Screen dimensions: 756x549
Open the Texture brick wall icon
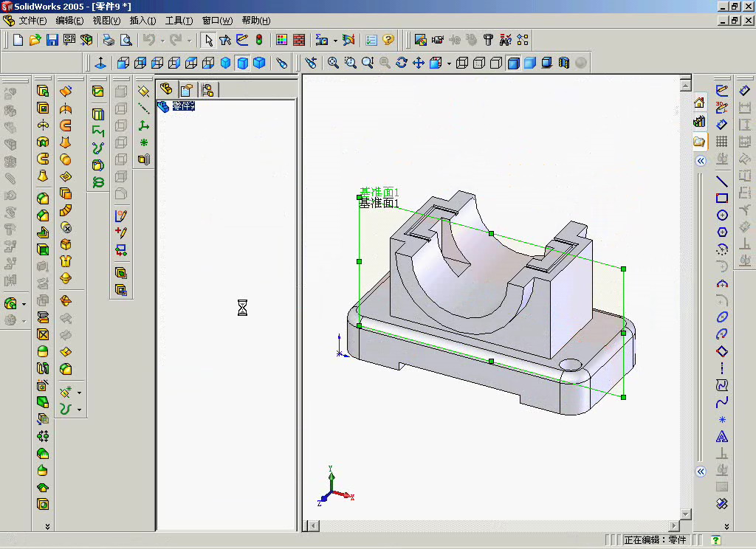(x=299, y=40)
